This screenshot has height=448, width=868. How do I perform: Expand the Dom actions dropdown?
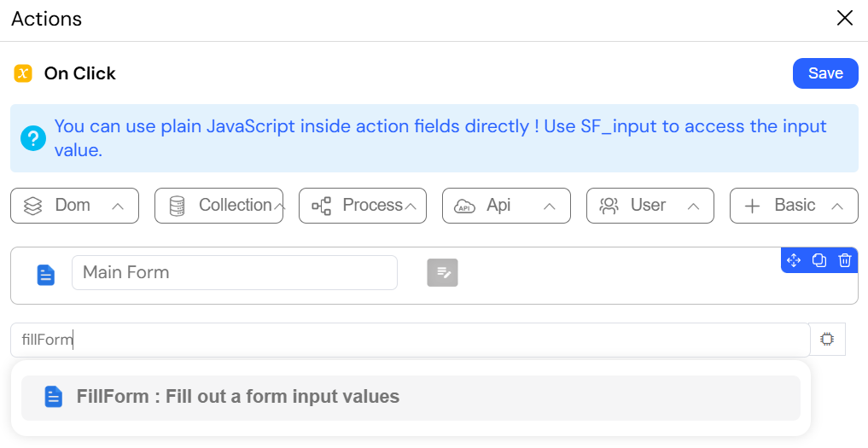pyautogui.click(x=75, y=206)
